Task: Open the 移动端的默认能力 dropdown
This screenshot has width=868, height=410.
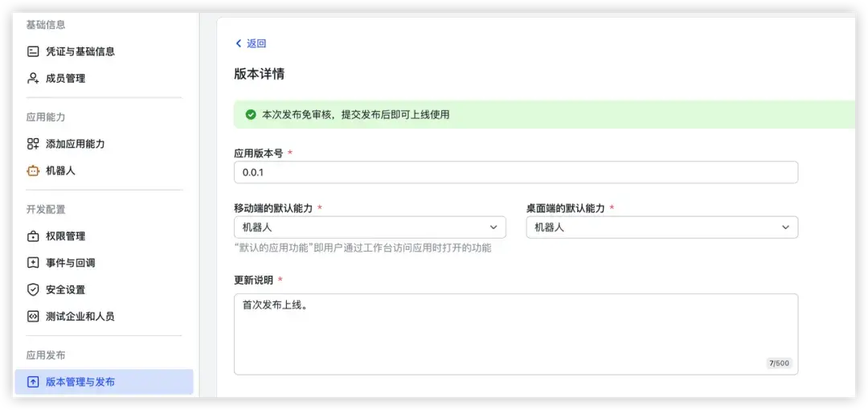Action: point(370,228)
